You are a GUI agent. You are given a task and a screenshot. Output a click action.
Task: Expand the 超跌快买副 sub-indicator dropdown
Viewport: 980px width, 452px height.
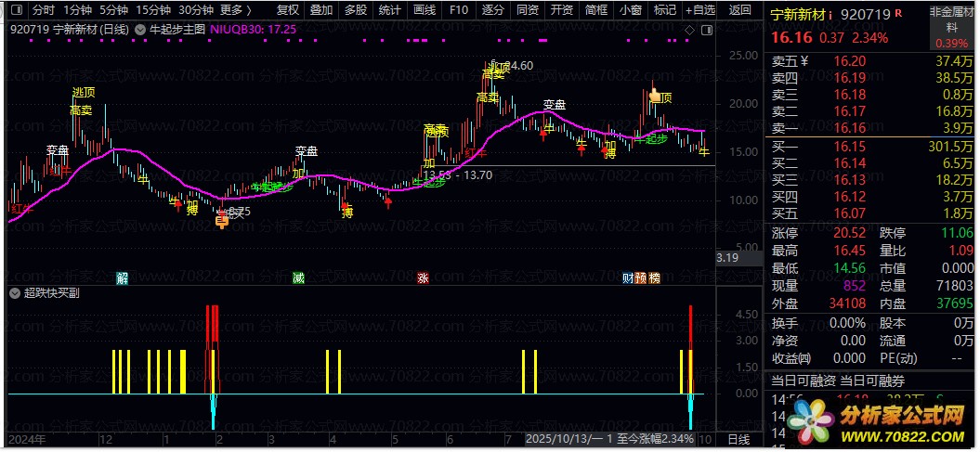point(14,293)
